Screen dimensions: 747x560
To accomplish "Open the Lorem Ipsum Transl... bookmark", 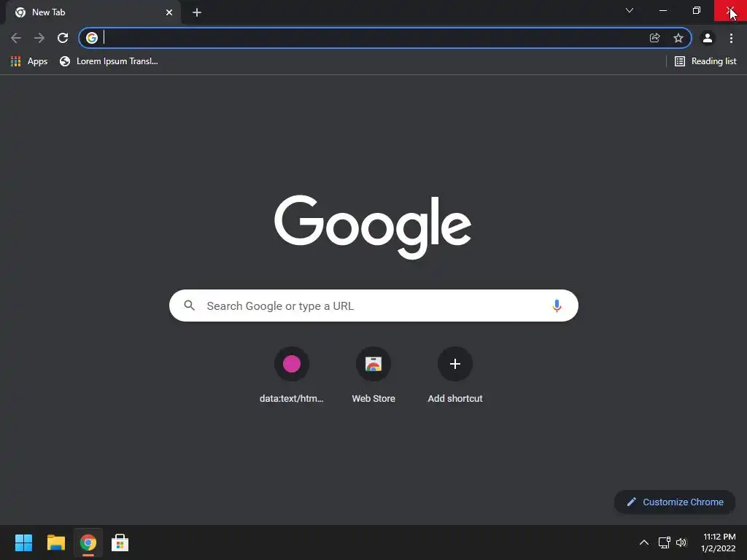I will (x=109, y=61).
